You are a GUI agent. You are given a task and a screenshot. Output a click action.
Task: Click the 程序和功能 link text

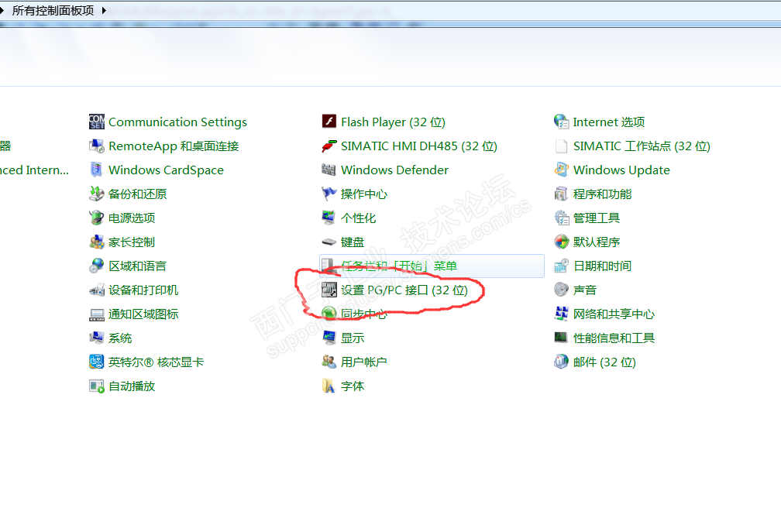point(602,194)
